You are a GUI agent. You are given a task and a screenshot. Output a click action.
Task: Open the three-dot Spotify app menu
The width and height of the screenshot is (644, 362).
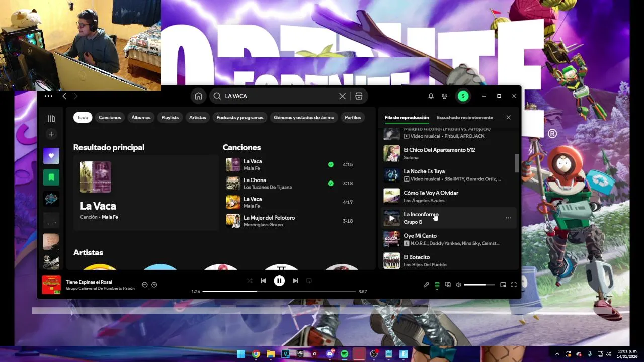(x=48, y=96)
